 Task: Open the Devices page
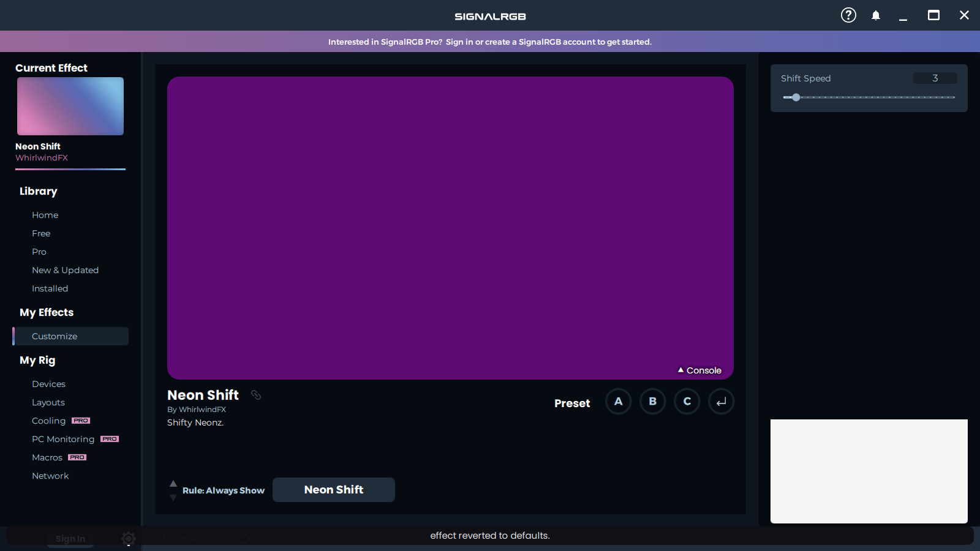(48, 384)
